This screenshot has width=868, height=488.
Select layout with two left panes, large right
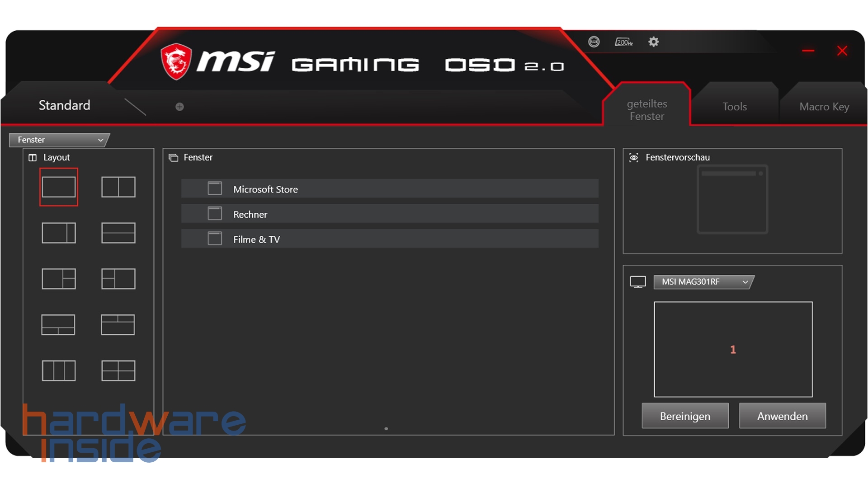click(x=118, y=279)
